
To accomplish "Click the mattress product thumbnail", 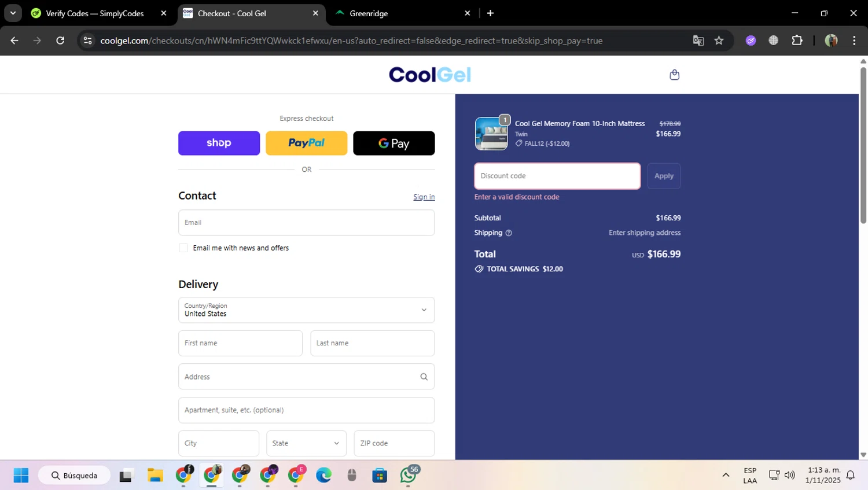I will 491,134.
